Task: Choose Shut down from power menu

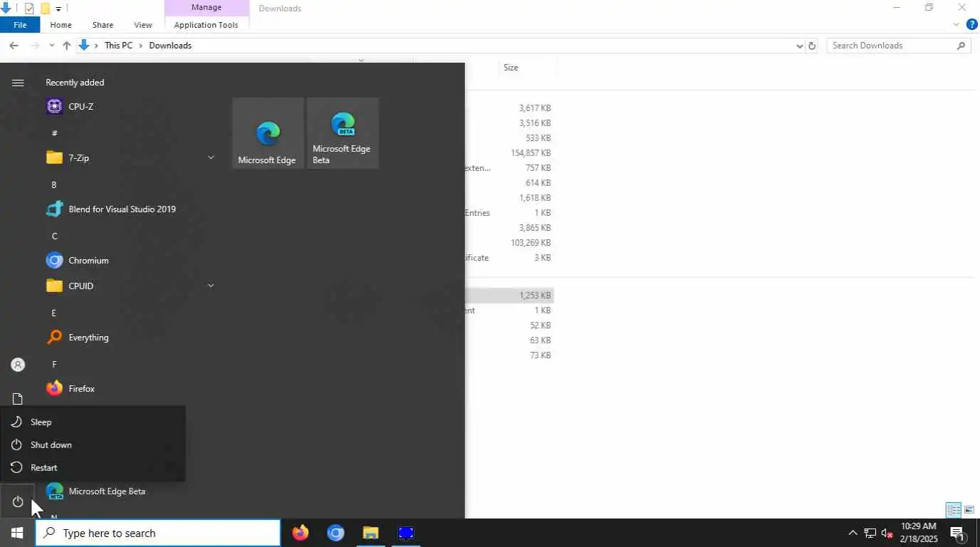Action: (x=93, y=445)
